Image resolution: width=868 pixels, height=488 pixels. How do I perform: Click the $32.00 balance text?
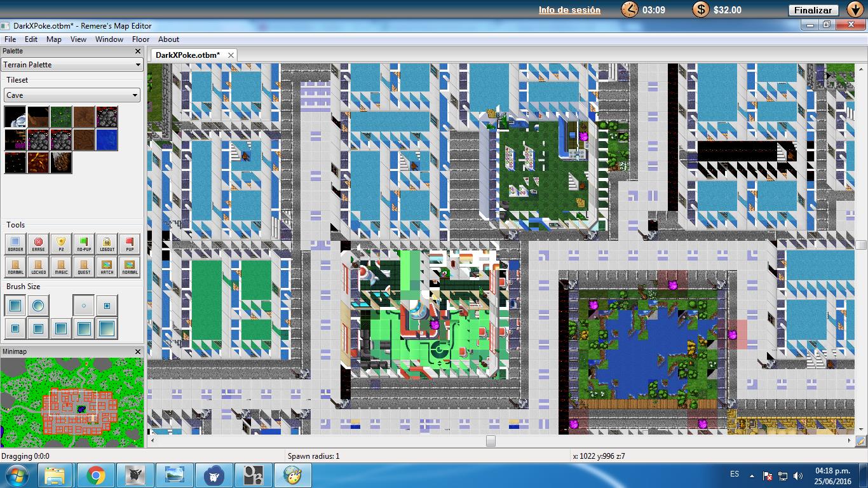(x=728, y=10)
